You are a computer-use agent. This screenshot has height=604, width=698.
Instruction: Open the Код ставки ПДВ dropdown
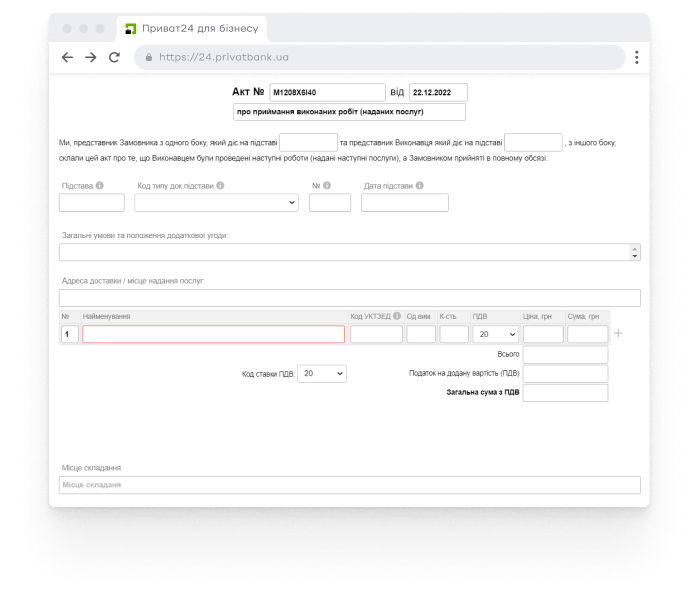322,373
